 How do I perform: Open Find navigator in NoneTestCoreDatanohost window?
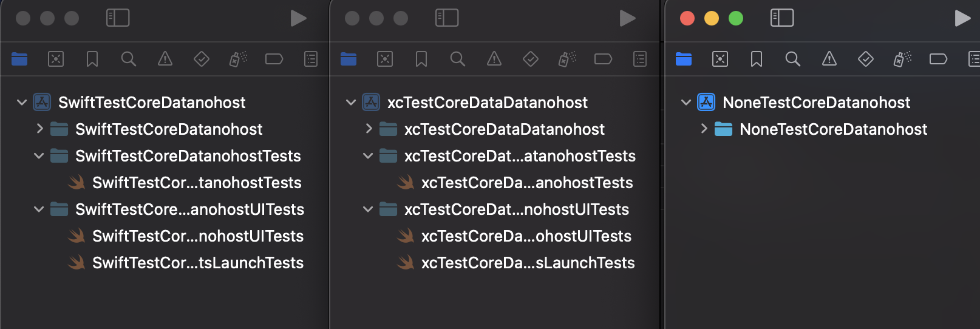(x=793, y=59)
